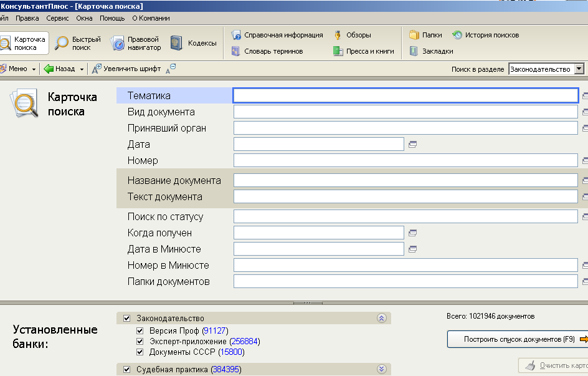Viewport: 588px width, 376px height.
Task: Click the decrease font size icon
Action: 171,69
